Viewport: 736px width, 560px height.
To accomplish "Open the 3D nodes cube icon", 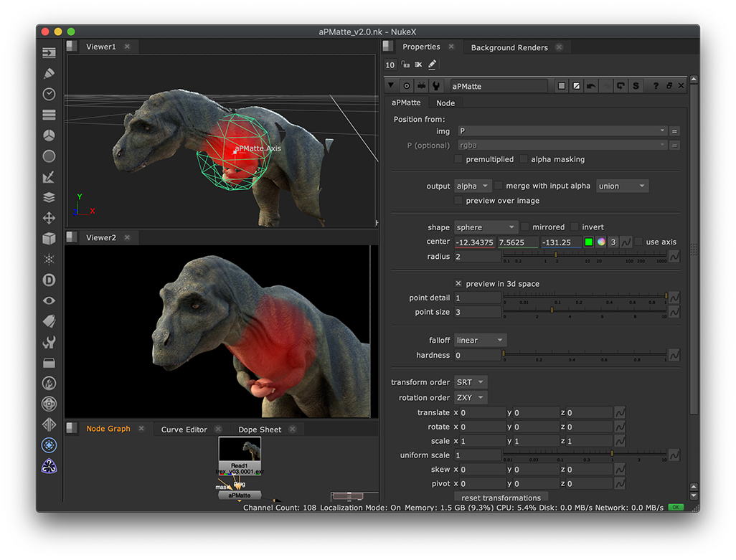I will click(x=49, y=239).
